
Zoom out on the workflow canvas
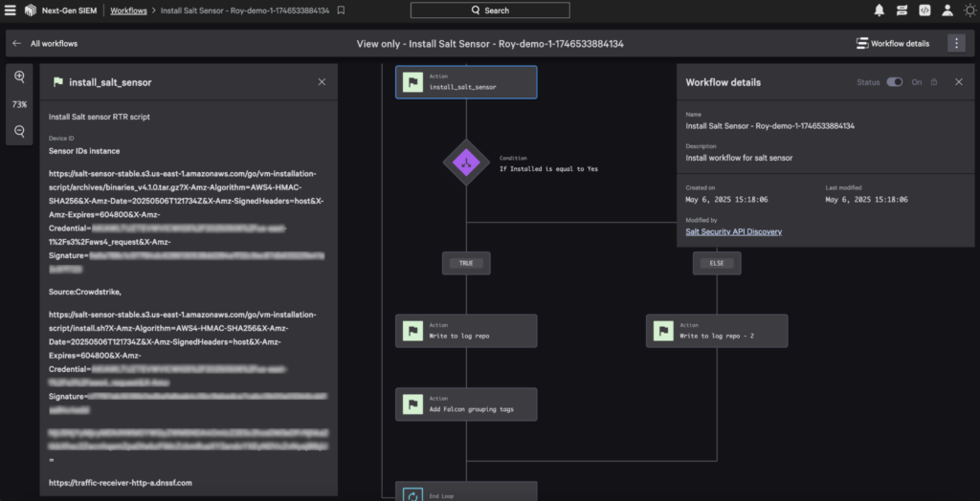click(x=19, y=131)
